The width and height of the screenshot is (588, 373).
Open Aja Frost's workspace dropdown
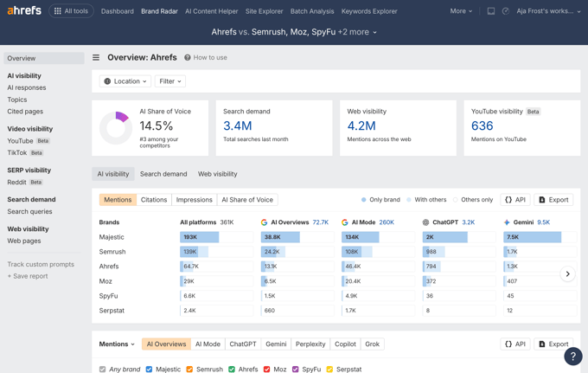click(x=548, y=11)
